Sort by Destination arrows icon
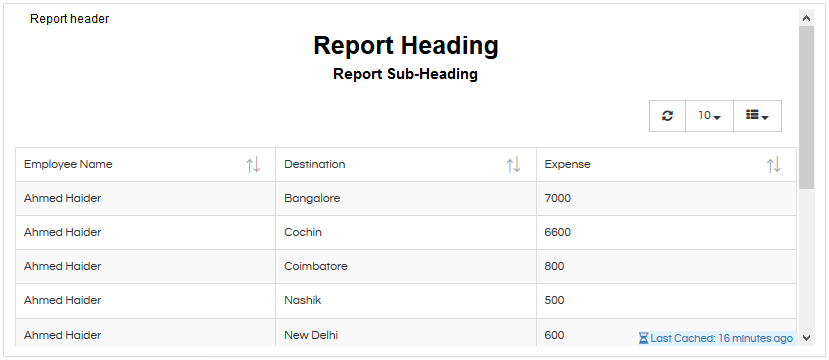The height and width of the screenshot is (360, 829). point(513,165)
